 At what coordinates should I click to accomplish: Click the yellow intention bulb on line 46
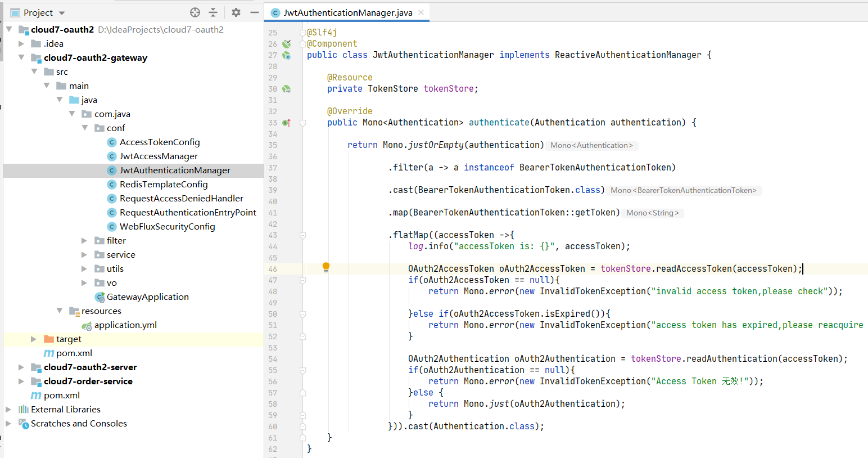[325, 267]
